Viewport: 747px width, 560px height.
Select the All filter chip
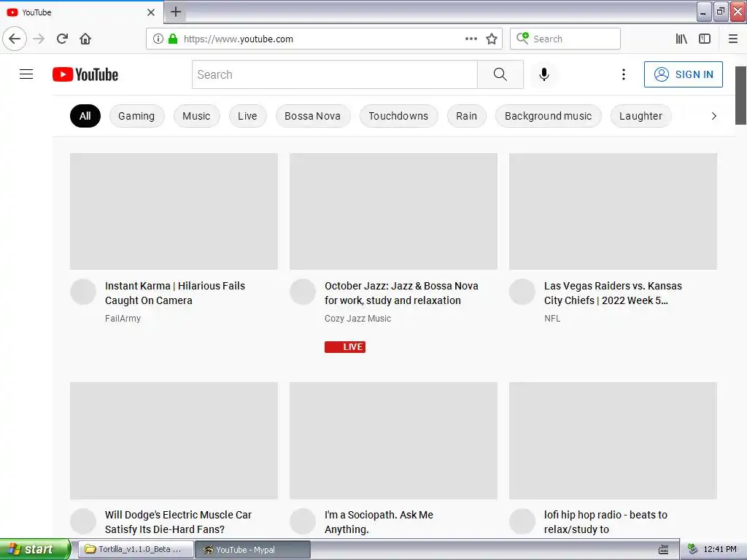pos(85,116)
